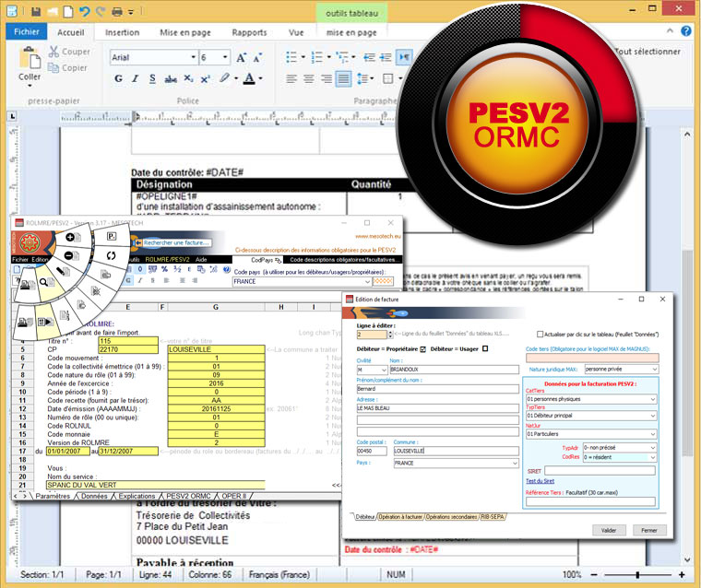Image resolution: width=701 pixels, height=588 pixels.
Task: Click the Coller paste icon
Action: coord(30,59)
